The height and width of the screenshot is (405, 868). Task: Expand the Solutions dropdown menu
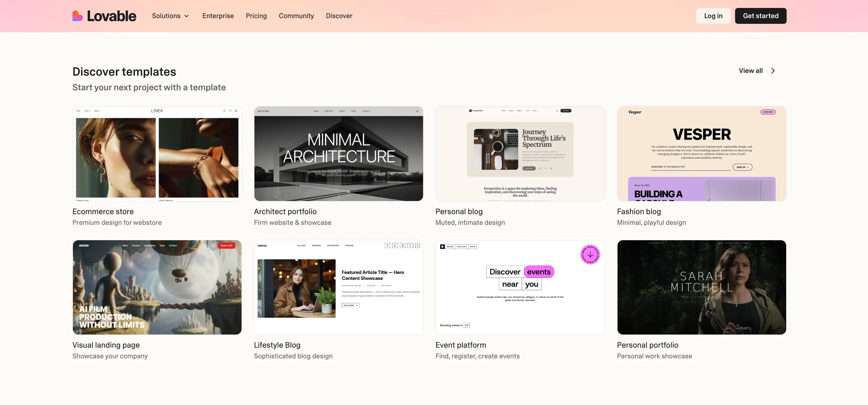point(170,16)
